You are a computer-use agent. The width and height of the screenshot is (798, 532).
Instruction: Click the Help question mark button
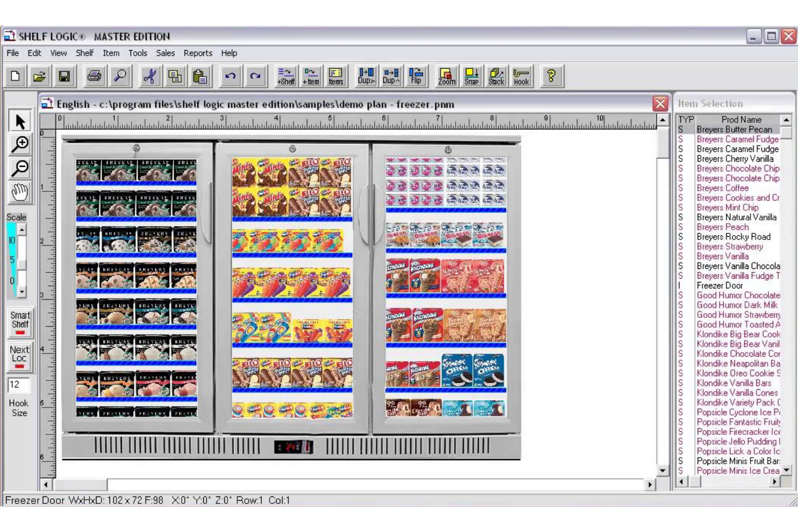pos(551,76)
